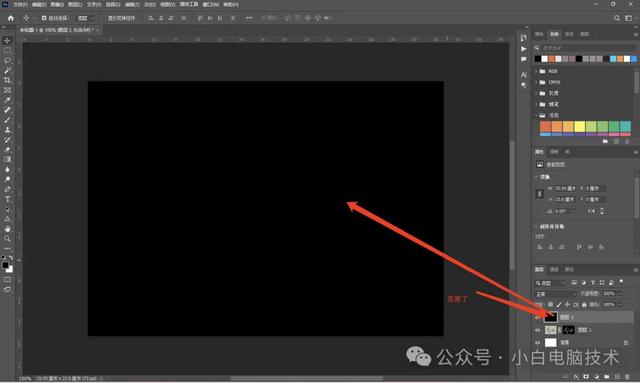This screenshot has width=640, height=383.
Task: Select the Zoom magnifier tool
Action: [7, 238]
